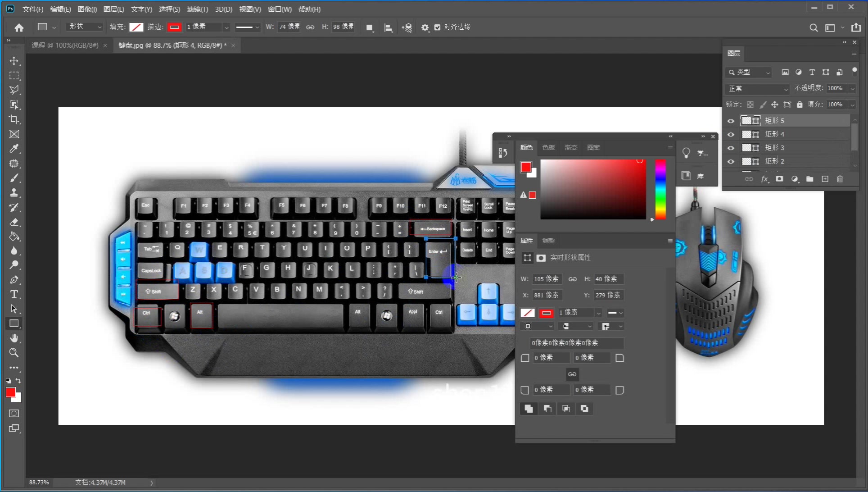This screenshot has width=868, height=492.
Task: Hide the 矩形 5 layer
Action: tap(731, 121)
